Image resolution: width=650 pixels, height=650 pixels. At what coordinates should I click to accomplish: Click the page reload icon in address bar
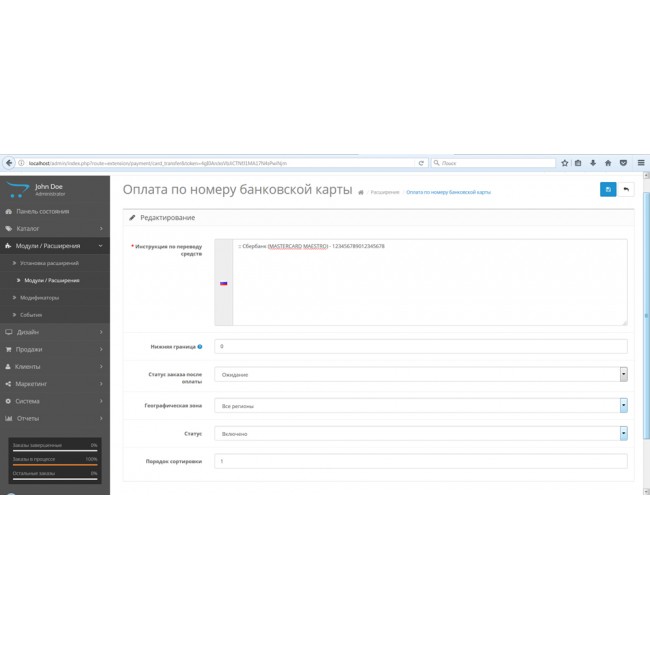(x=421, y=162)
